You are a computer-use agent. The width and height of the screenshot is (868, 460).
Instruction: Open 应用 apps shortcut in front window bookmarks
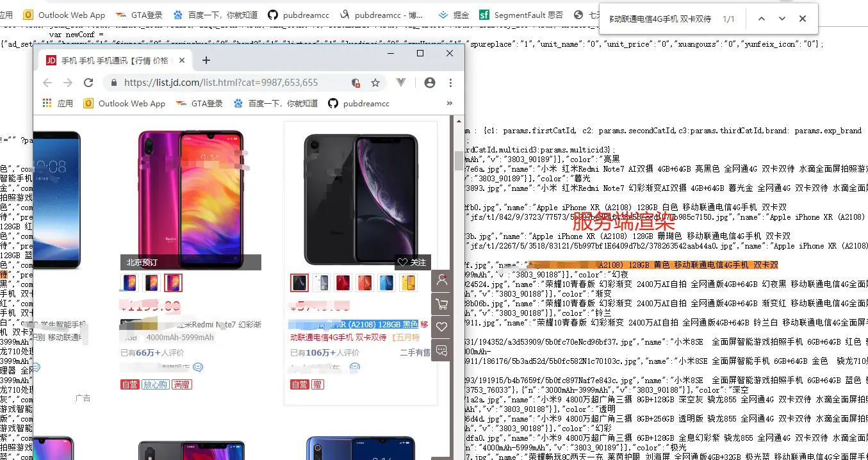point(58,103)
